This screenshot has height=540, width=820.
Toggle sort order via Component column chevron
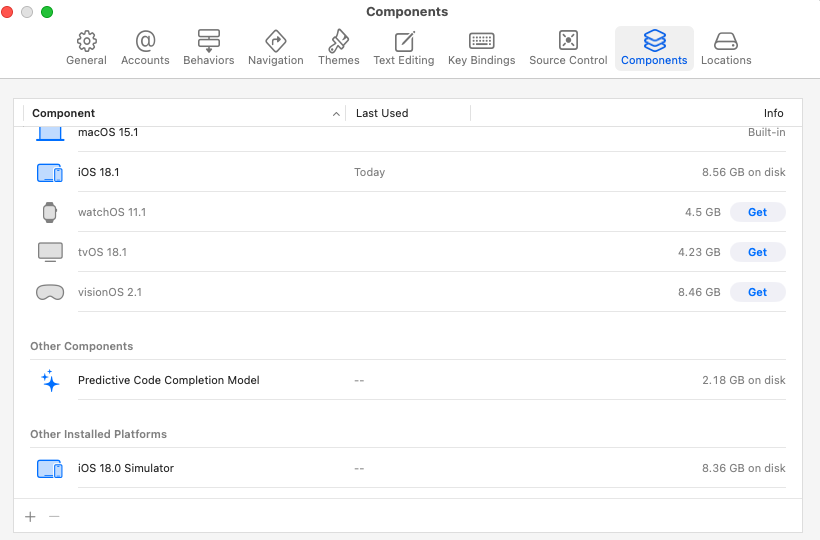[336, 114]
